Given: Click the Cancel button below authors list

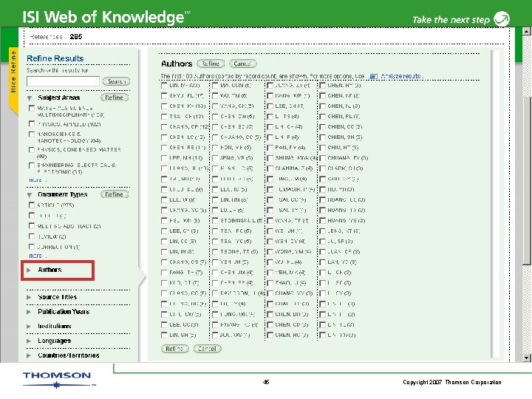Looking at the screenshot, I should [x=207, y=349].
